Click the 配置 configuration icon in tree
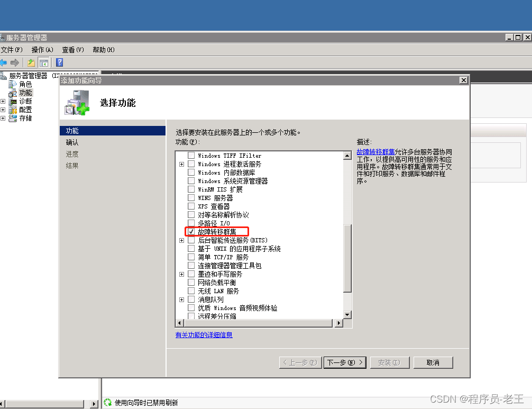Image resolution: width=532 pixels, height=409 pixels. coord(13,110)
